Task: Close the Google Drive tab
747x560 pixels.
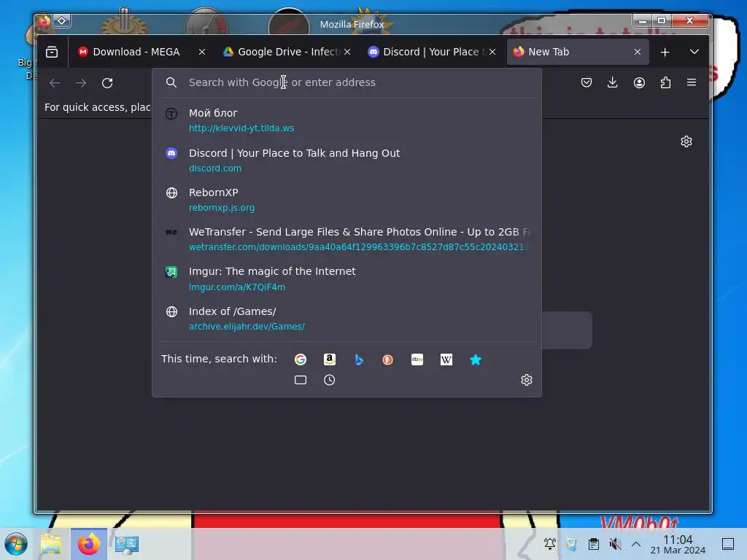Action: point(347,52)
